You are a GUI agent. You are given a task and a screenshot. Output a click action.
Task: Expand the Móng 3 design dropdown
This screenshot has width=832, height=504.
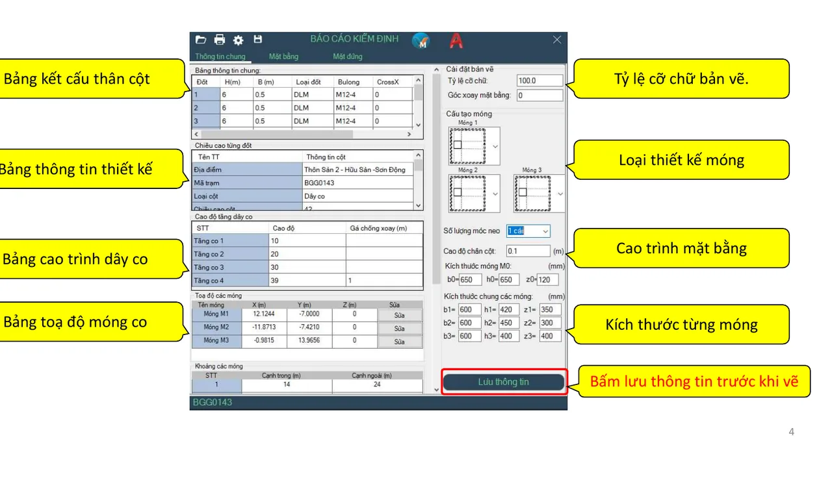[560, 194]
